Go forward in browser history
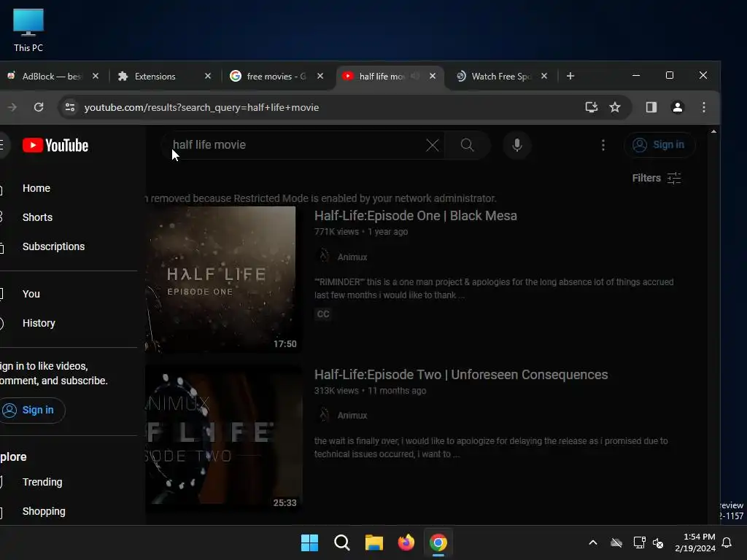 point(12,107)
